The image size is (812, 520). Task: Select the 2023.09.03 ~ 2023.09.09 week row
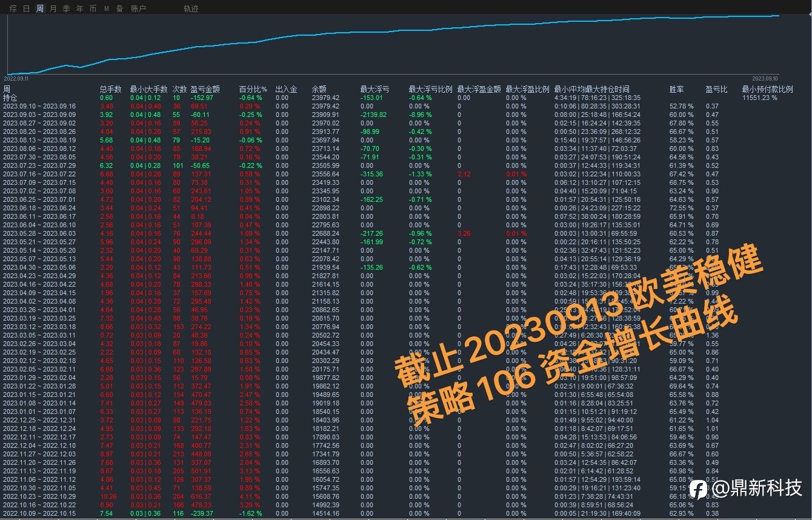tap(406, 115)
